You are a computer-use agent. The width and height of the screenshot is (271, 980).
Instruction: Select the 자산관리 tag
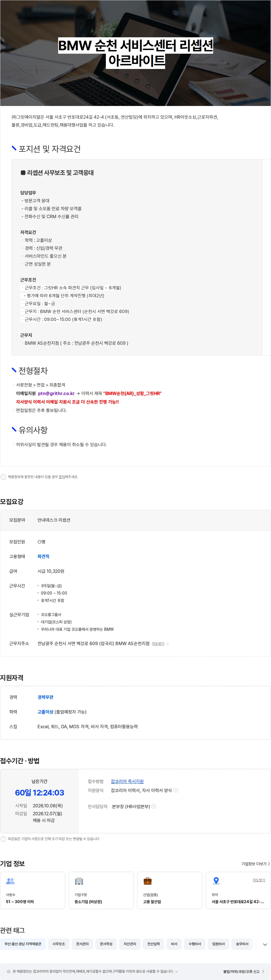tap(130, 944)
